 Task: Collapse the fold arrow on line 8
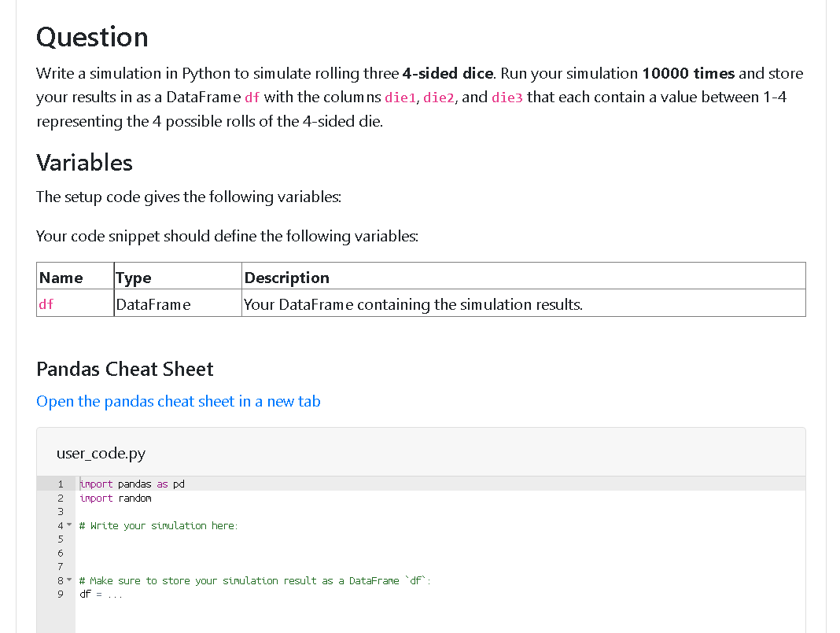coord(69,580)
